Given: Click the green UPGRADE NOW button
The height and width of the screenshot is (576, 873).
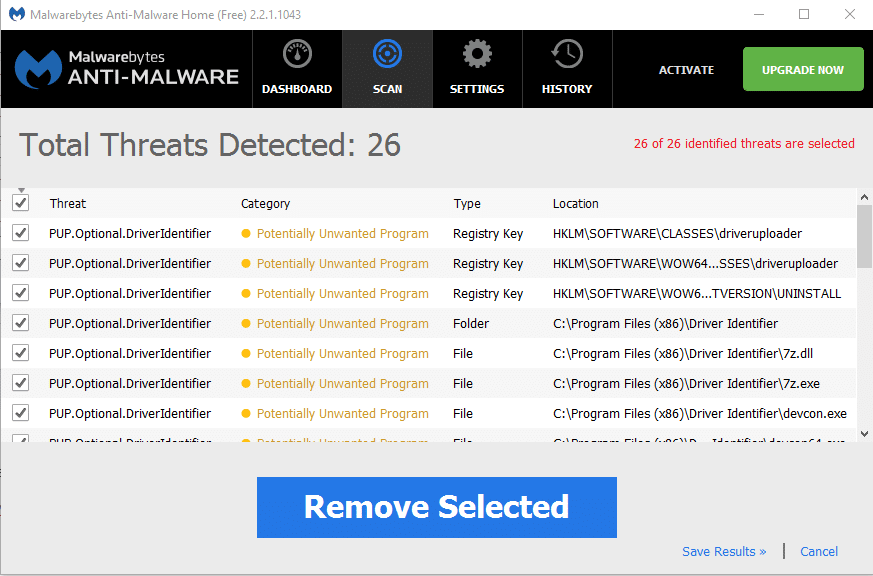Looking at the screenshot, I should click(803, 69).
